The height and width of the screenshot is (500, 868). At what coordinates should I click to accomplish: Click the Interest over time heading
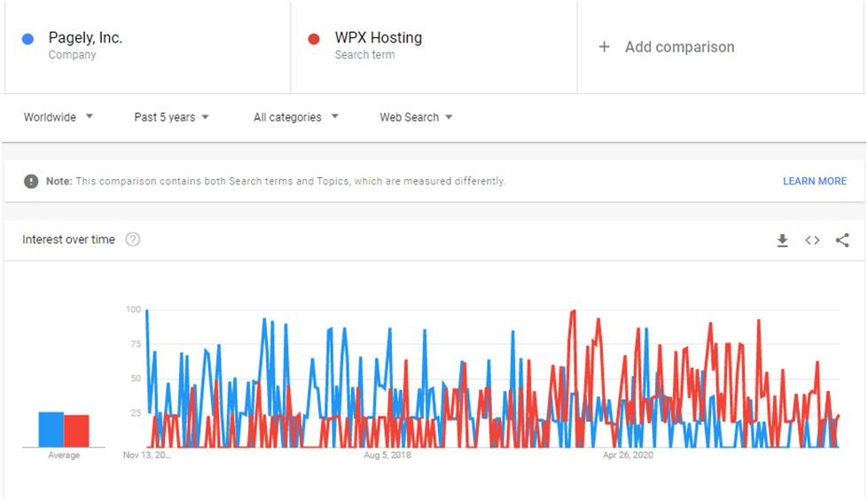[68, 239]
